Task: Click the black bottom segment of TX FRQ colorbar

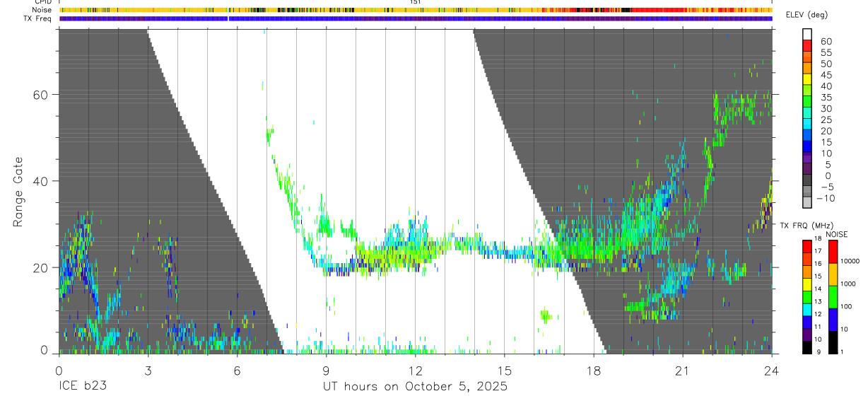Action: [x=807, y=347]
